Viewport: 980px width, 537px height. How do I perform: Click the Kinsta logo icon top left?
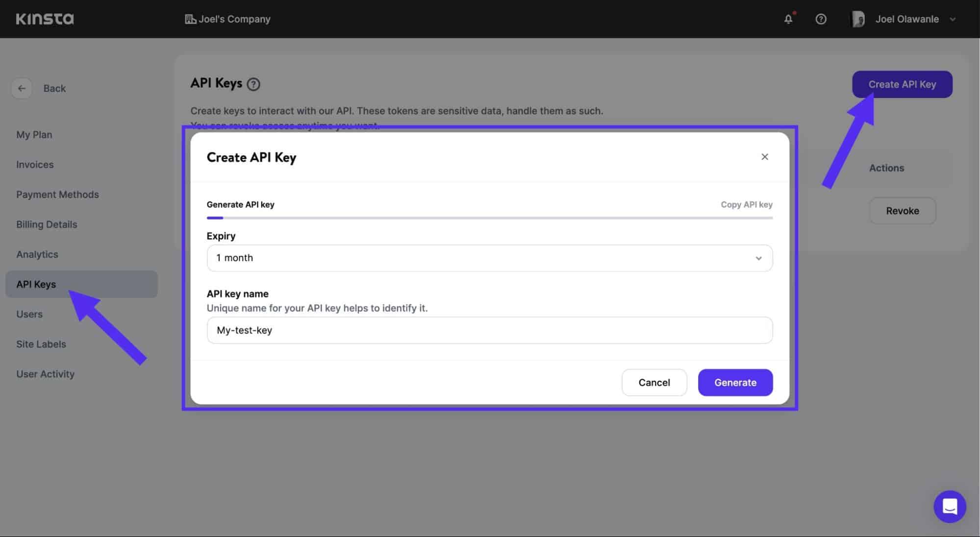(44, 18)
